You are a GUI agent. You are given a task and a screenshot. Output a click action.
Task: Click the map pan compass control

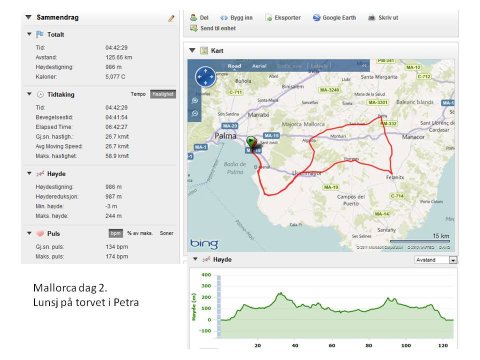coord(205,77)
